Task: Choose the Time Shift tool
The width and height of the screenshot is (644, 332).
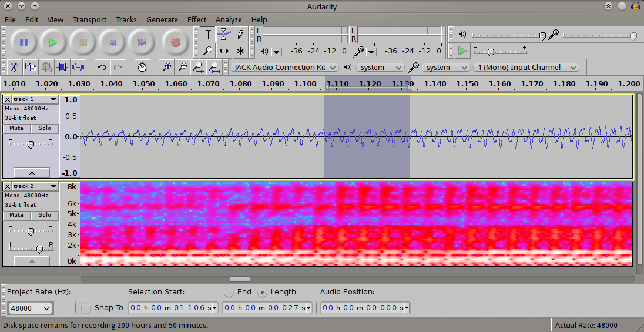Action: [x=224, y=51]
